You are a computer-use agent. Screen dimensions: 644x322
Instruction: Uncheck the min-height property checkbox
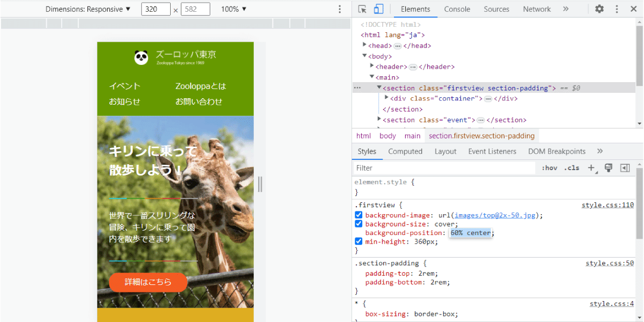click(x=358, y=241)
